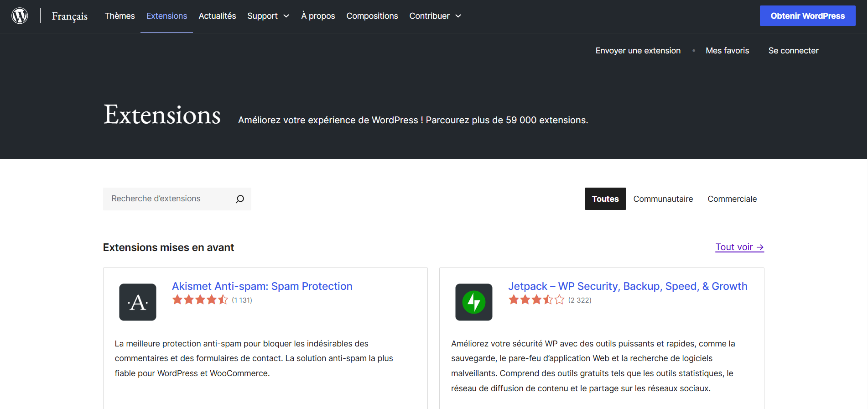
Task: Select the Communautaire filter
Action: coord(663,199)
